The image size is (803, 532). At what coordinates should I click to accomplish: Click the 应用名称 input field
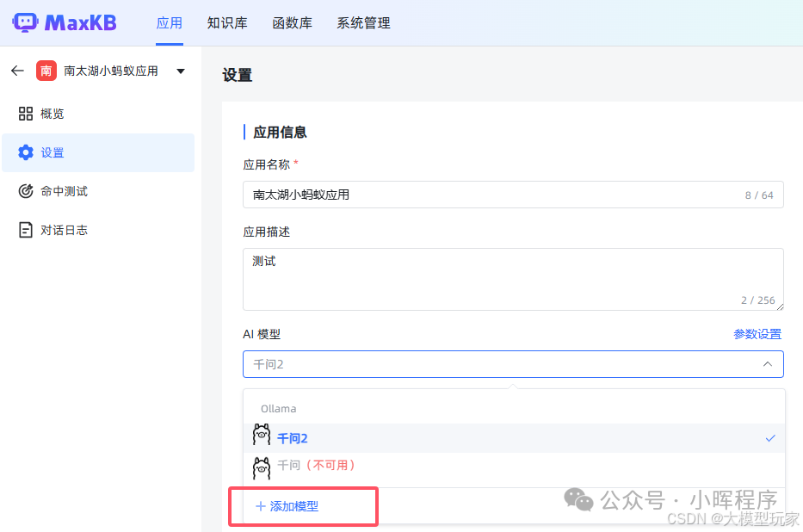point(513,195)
